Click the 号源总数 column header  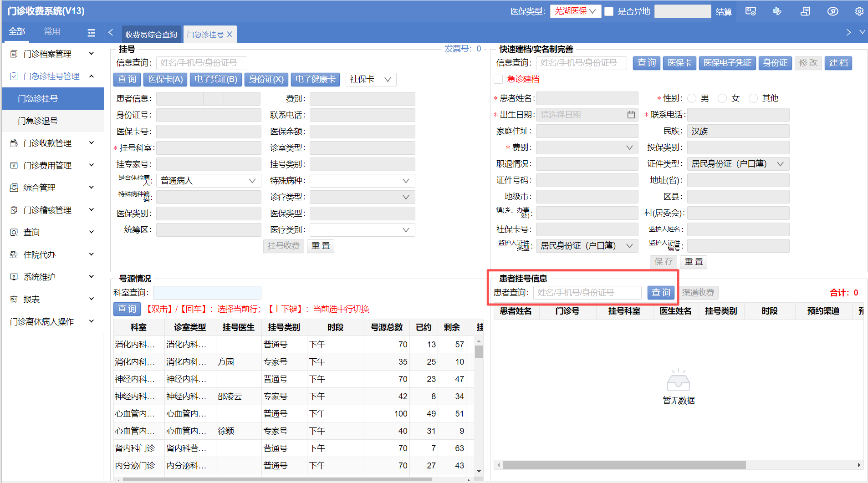387,327
